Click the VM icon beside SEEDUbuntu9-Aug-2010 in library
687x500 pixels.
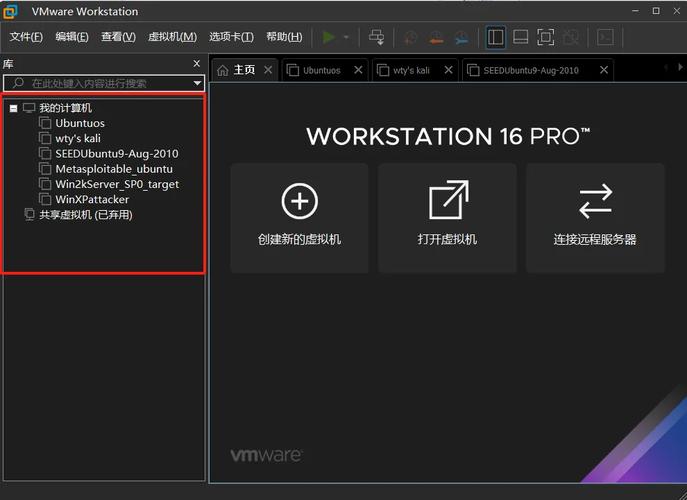coord(45,154)
